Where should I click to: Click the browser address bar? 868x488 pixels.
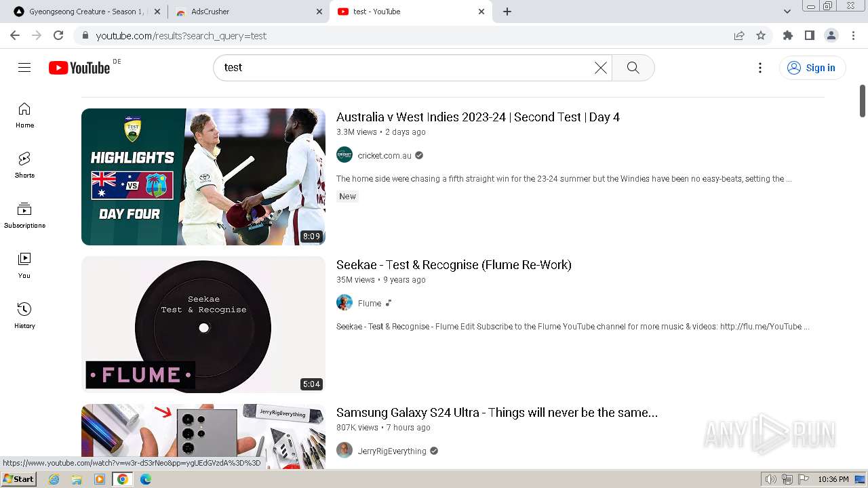pyautogui.click(x=407, y=36)
